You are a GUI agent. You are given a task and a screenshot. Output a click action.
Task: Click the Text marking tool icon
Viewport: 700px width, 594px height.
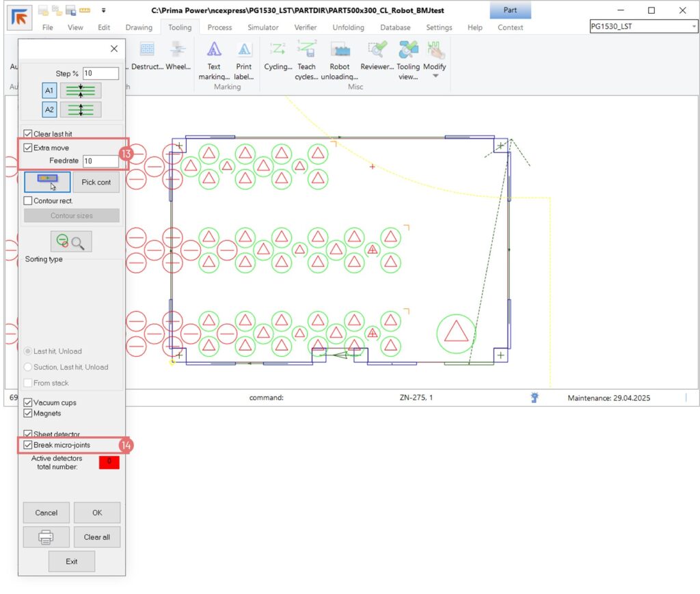[x=214, y=50]
